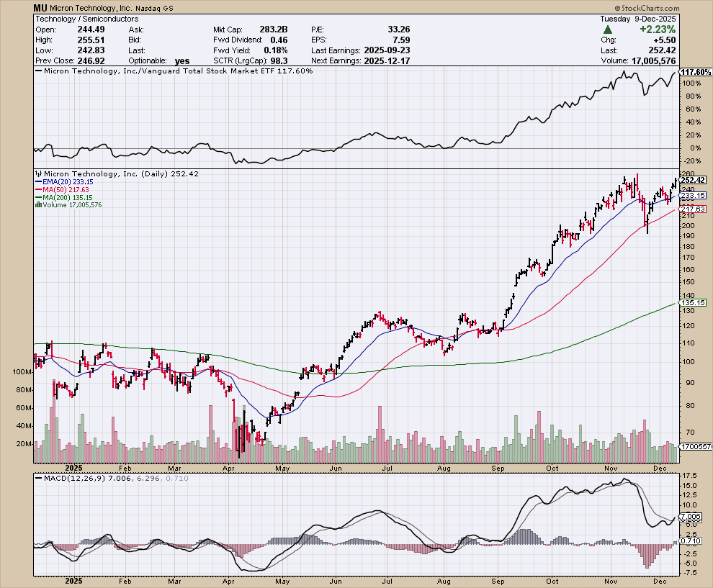This screenshot has height=588, width=713.
Task: Click the -7.5 label on the MACD axis
Action: tap(689, 573)
